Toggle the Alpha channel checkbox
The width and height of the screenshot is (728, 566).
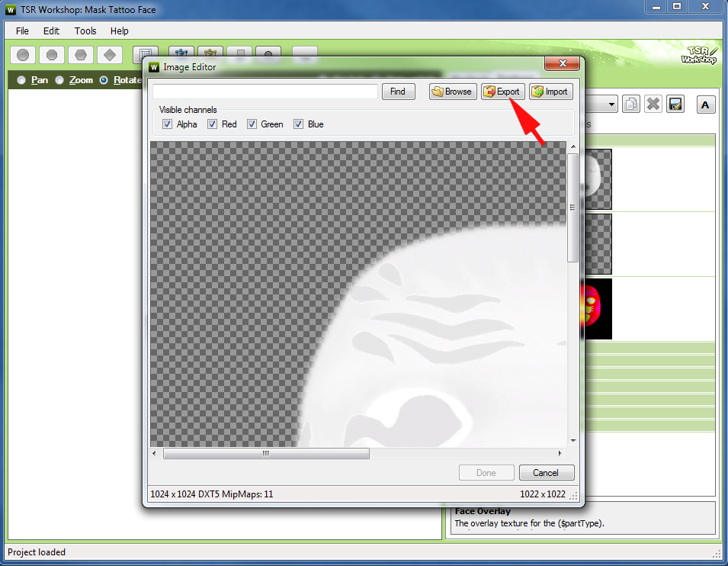coord(167,124)
